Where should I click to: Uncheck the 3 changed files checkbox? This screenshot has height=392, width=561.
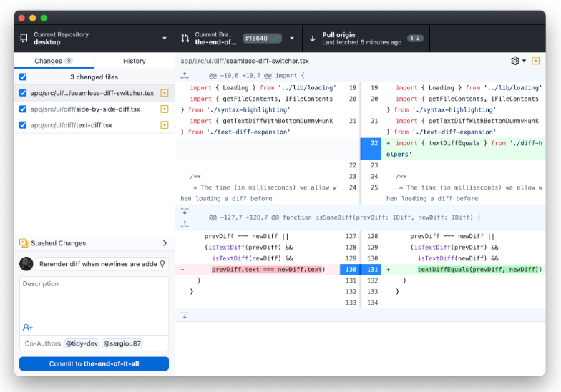(23, 77)
